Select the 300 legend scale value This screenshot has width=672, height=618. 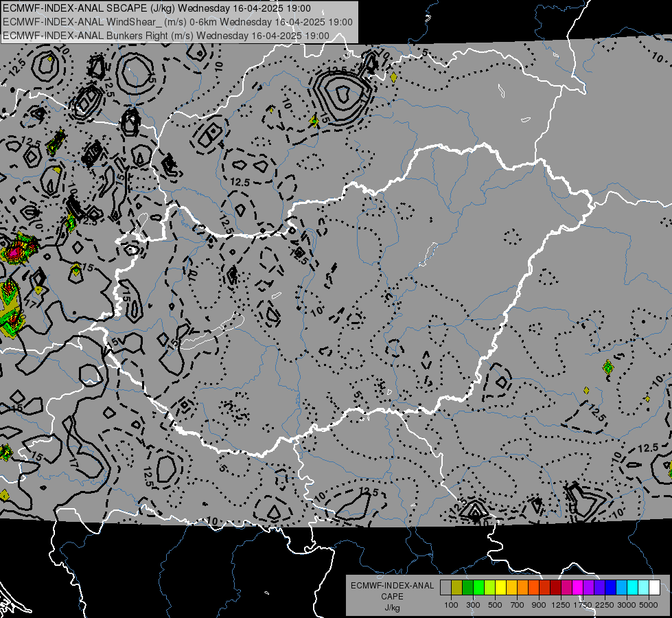tap(473, 605)
